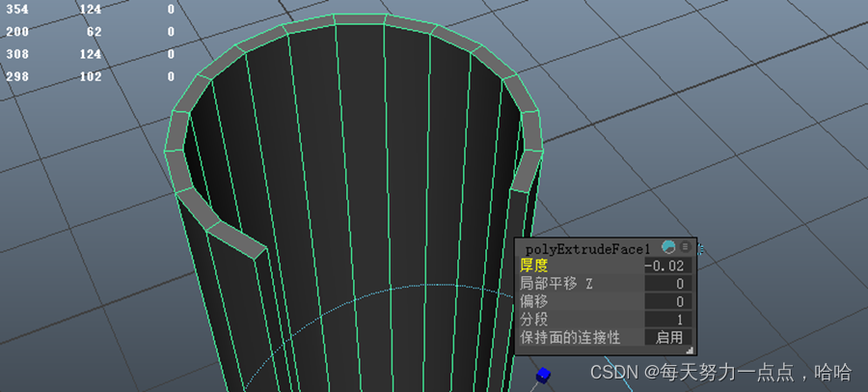Open the polyExtrudeFace1 panel options menu icon
Viewport: 868px width, 392px height.
point(686,247)
